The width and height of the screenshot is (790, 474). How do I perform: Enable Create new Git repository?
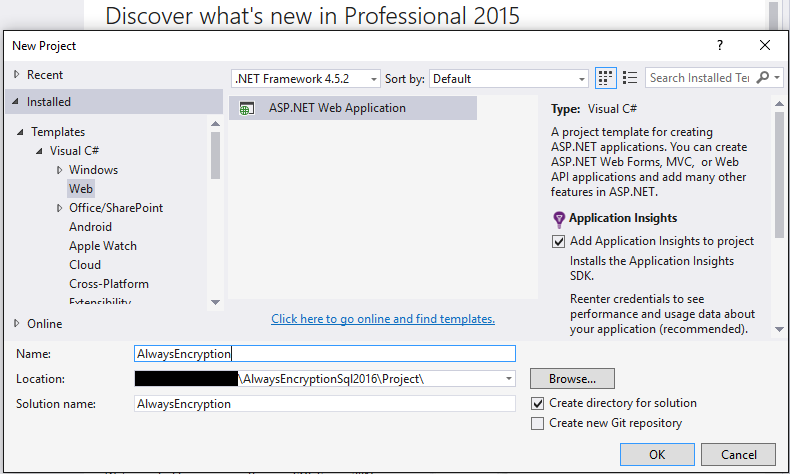tap(538, 424)
